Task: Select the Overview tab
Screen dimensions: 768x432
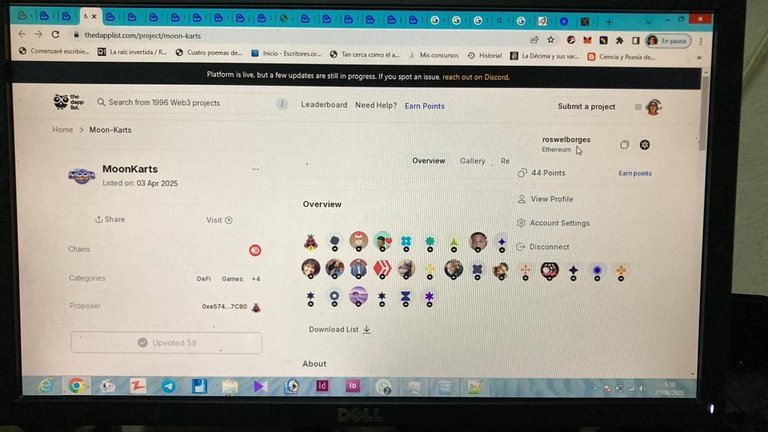Action: [429, 161]
